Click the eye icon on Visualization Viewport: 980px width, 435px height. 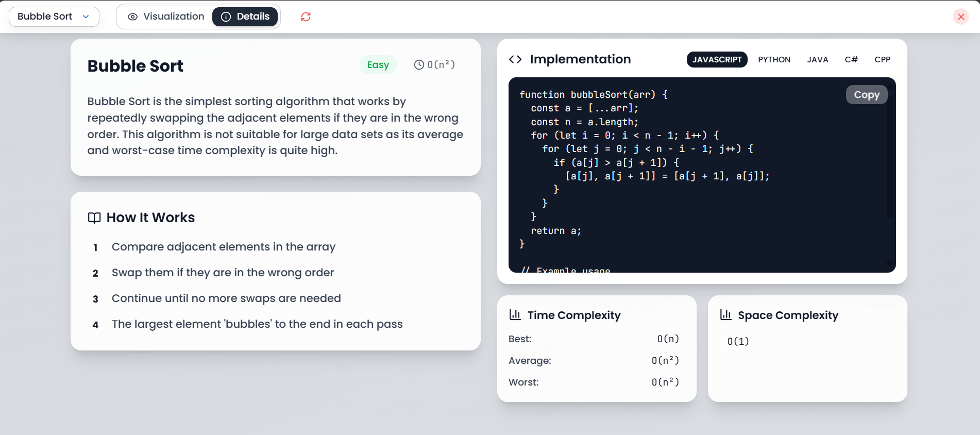coord(132,16)
